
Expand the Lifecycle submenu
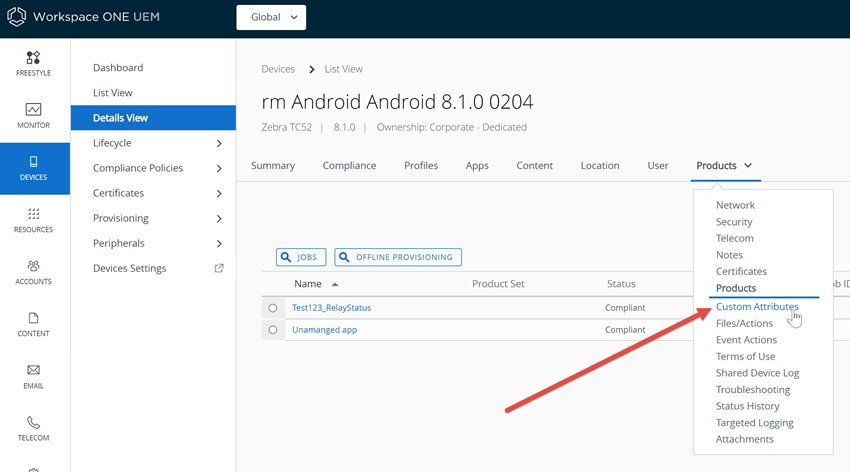[x=219, y=143]
